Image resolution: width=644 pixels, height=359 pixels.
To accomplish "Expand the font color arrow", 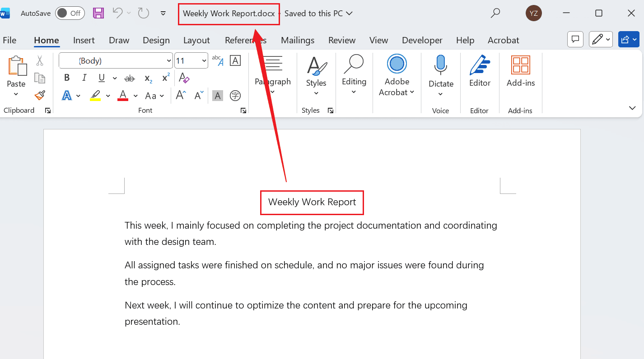I will [135, 96].
